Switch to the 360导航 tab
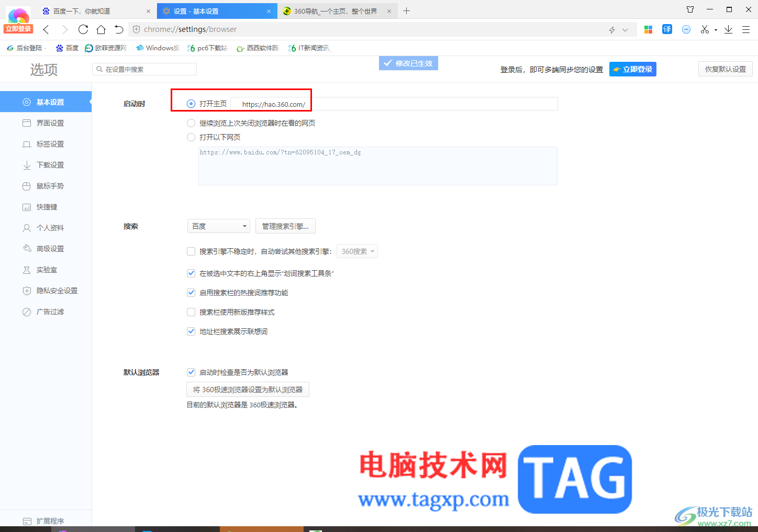 point(338,11)
